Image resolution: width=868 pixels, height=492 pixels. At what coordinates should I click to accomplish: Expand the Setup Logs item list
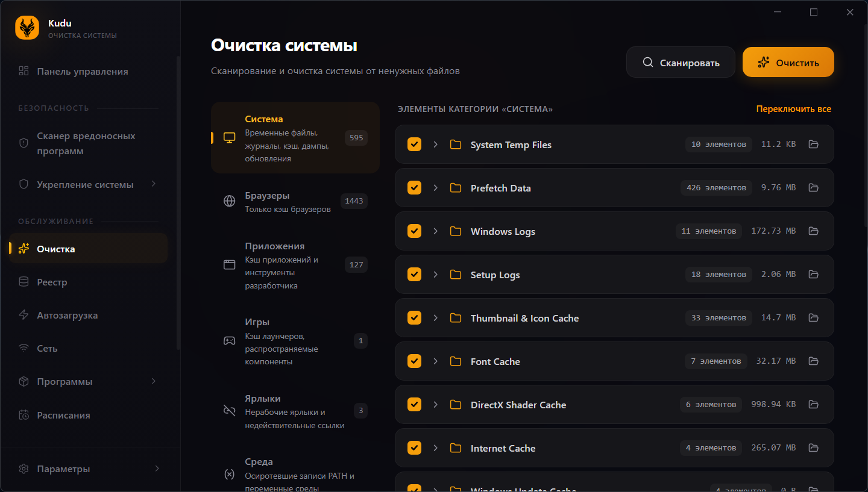tap(435, 275)
